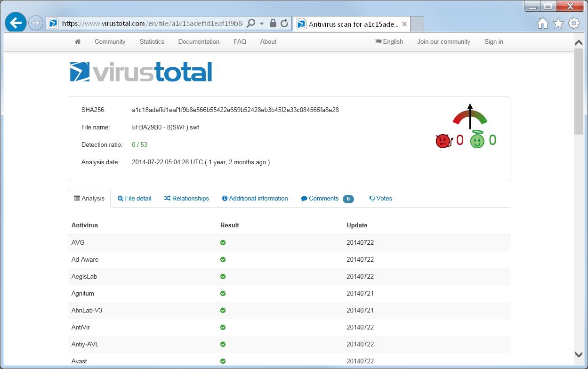The height and width of the screenshot is (369, 588).
Task: Click the page scrollbar down arrow
Action: coord(579,354)
